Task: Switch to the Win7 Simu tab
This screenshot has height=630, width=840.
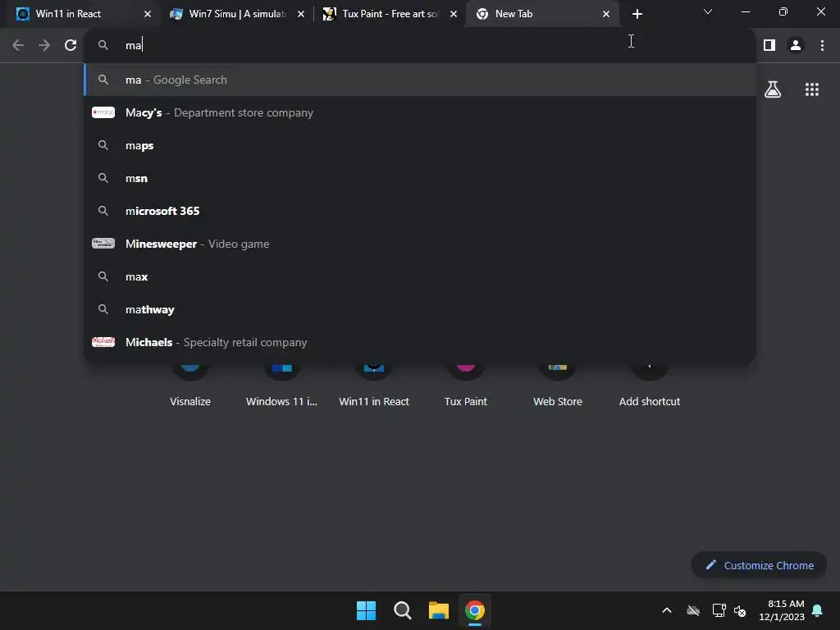Action: [237, 14]
